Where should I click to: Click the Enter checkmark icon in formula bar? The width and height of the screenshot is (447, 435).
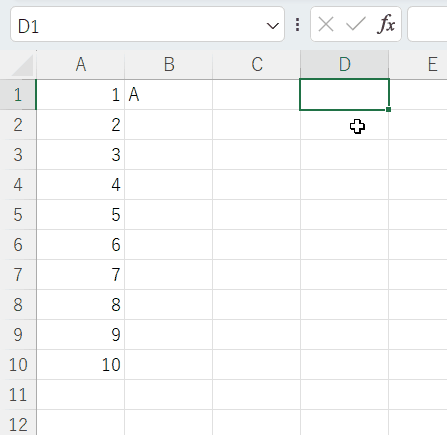[356, 24]
